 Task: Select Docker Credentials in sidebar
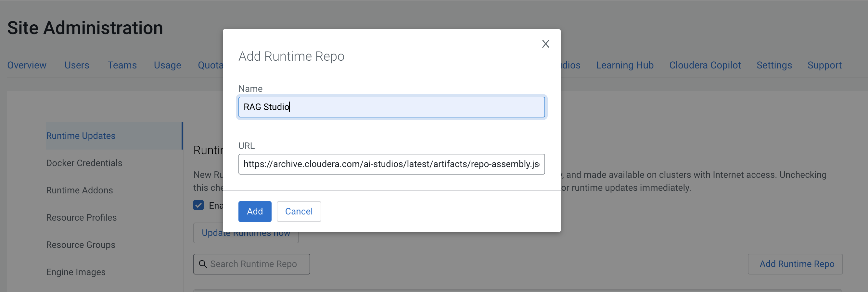click(x=84, y=163)
